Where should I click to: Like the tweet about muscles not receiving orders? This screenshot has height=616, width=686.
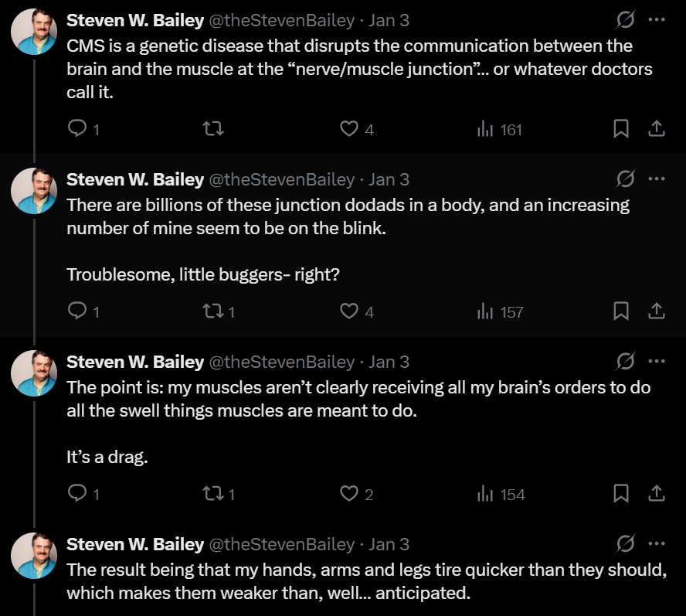tap(351, 493)
